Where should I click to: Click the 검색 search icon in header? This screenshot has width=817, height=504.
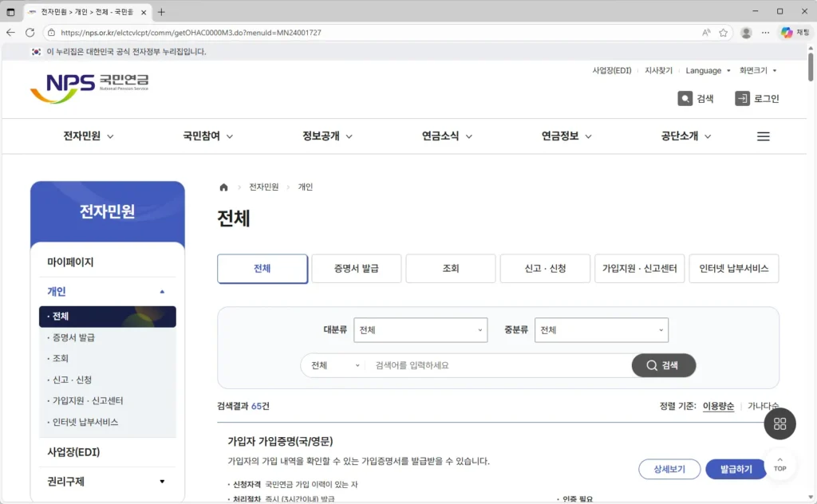[x=685, y=98]
